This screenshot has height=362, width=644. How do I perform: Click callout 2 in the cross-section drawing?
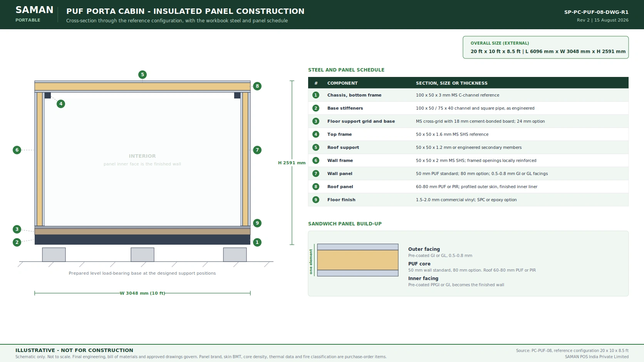[17, 242]
